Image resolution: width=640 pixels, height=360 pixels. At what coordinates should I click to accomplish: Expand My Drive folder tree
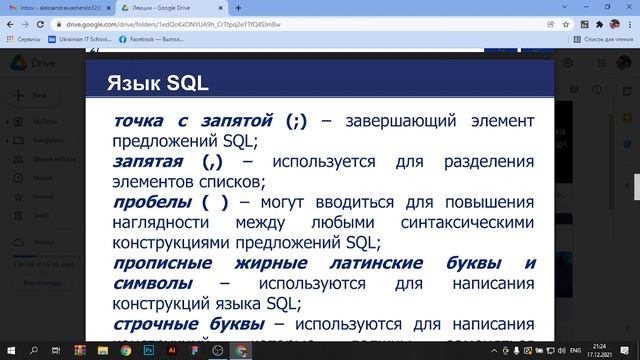pyautogui.click(x=7, y=122)
